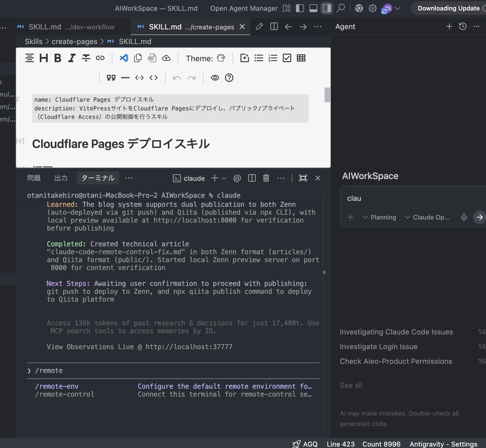Open Antigravity - Settings in status bar
The height and width of the screenshot is (448, 486).
point(443,444)
